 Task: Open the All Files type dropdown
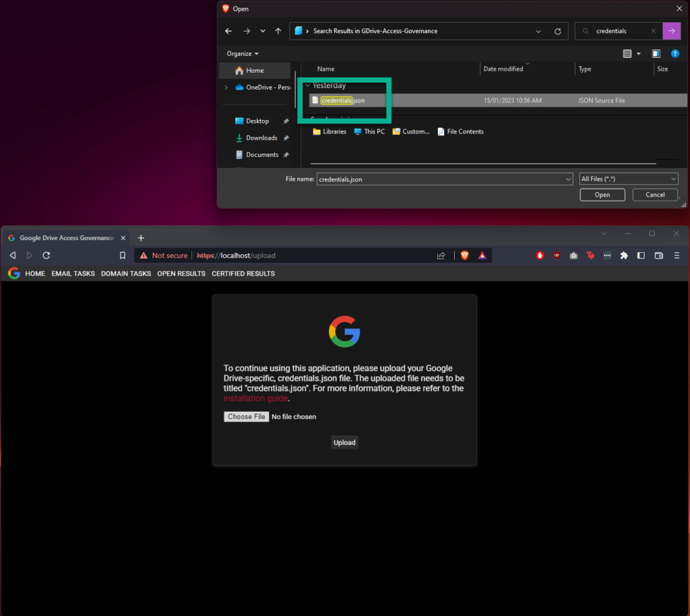pos(629,179)
